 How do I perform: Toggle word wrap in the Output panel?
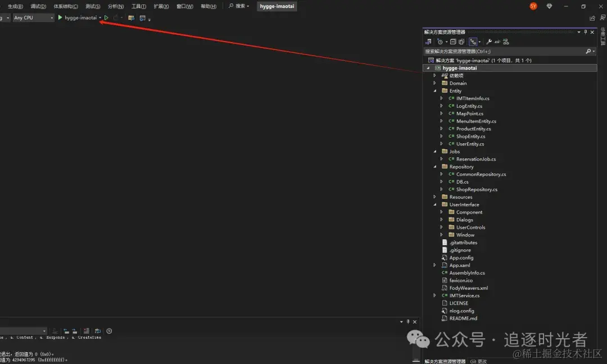98,331
